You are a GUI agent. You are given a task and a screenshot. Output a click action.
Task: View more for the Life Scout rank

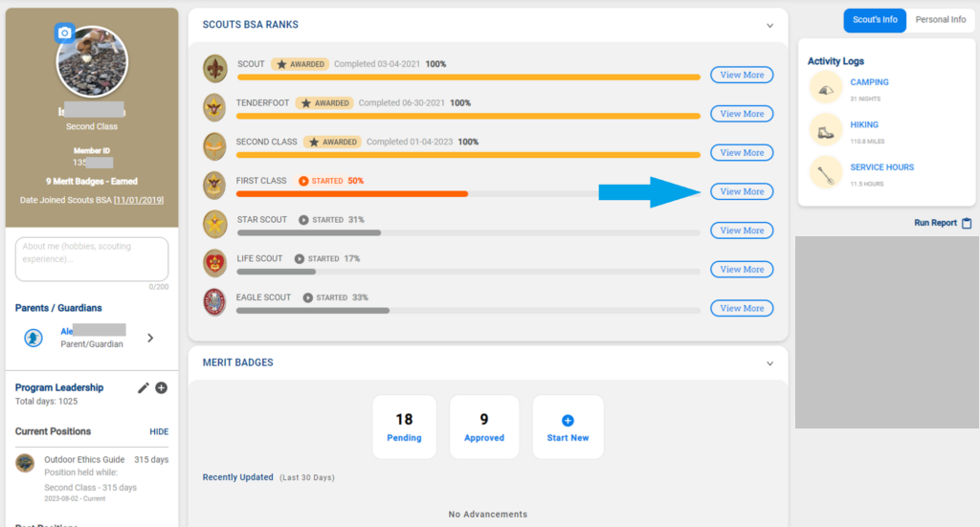pos(742,269)
